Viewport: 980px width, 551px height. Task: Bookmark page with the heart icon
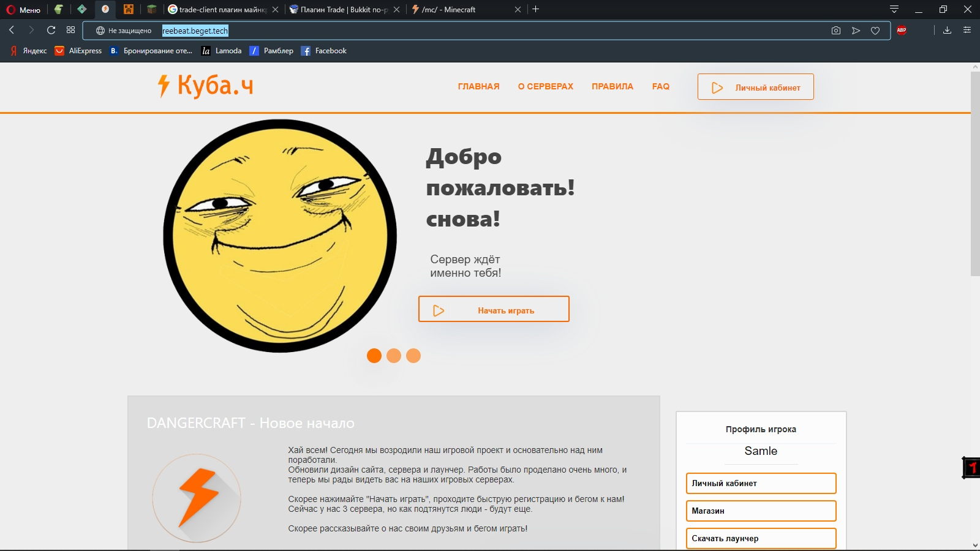coord(875,31)
